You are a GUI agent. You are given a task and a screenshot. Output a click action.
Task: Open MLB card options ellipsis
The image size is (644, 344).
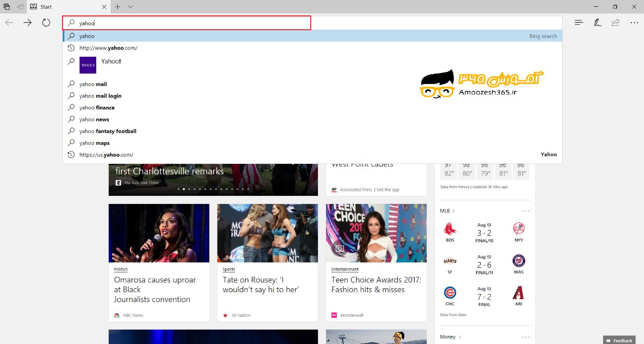(526, 211)
